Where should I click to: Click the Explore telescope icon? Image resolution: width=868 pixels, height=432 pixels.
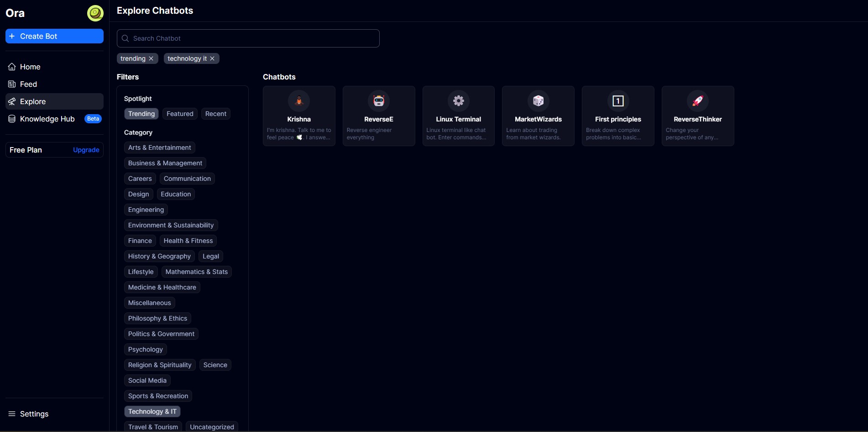12,101
